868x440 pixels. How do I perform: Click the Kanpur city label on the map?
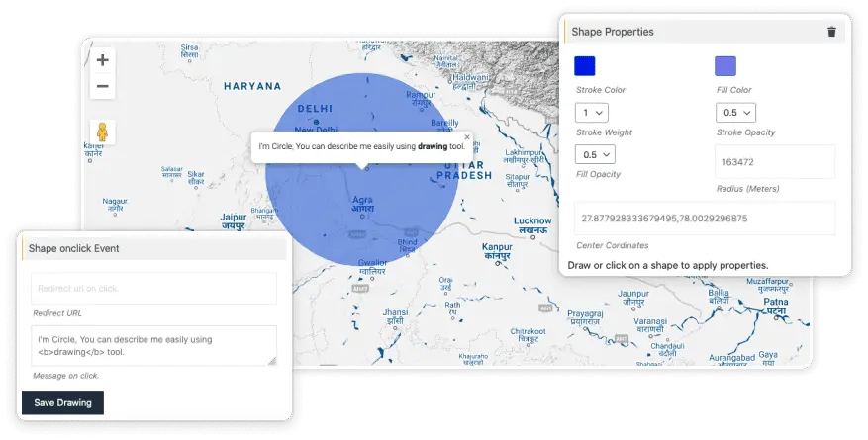[x=496, y=246]
